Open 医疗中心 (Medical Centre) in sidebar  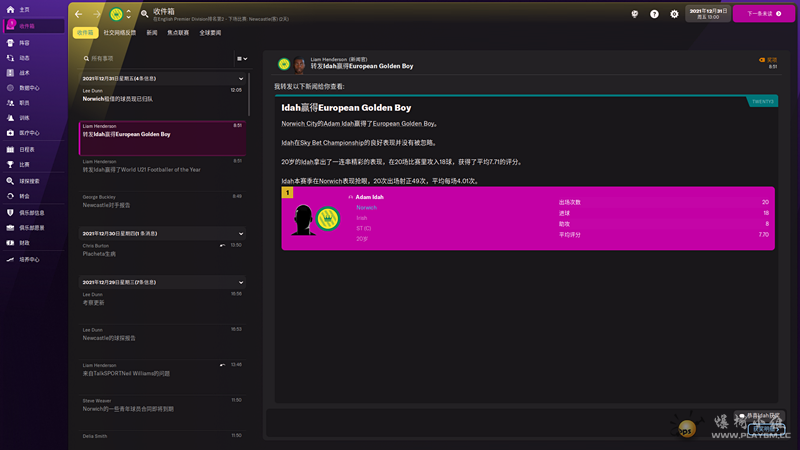pyautogui.click(x=28, y=132)
